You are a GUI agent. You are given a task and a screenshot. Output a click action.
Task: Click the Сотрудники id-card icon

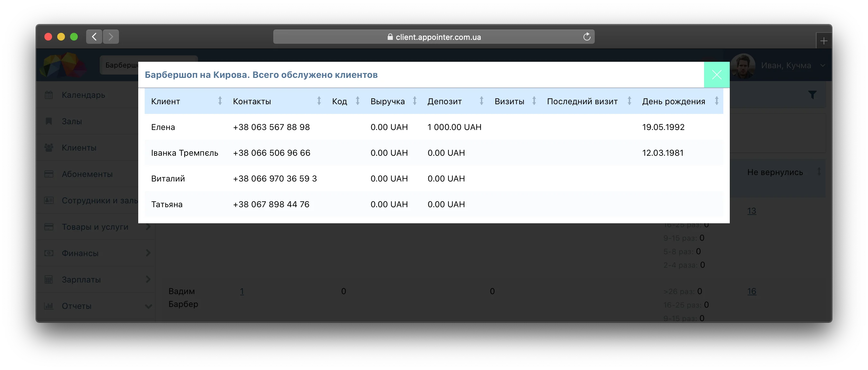click(49, 200)
